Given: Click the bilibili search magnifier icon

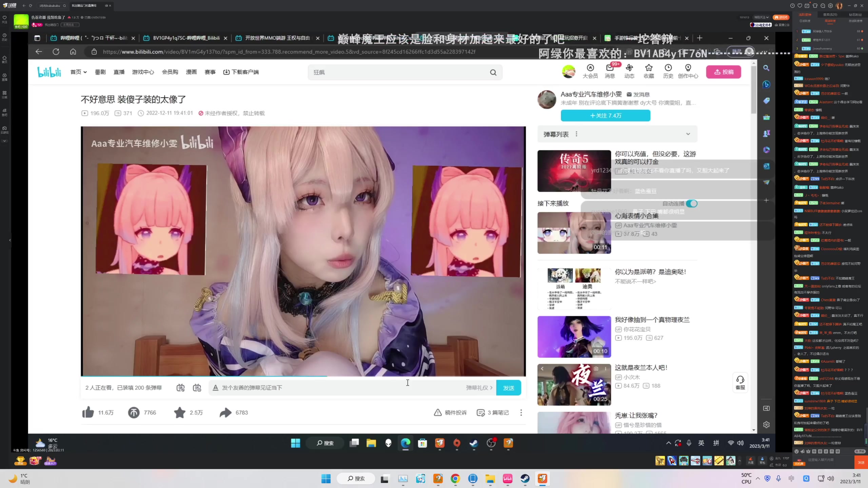Looking at the screenshot, I should pos(493,72).
